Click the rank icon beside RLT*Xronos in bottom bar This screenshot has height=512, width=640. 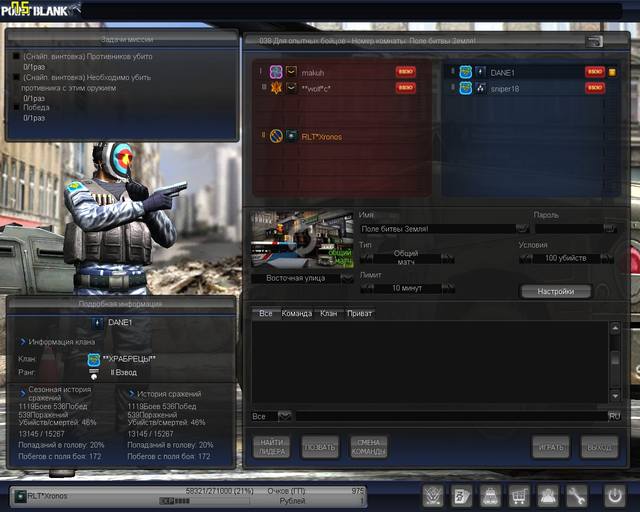click(20, 496)
